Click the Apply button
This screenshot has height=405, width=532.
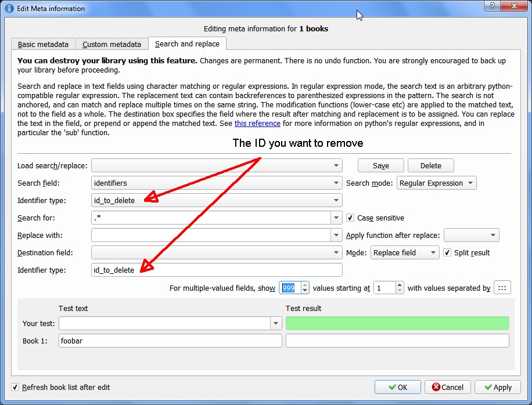pos(497,387)
